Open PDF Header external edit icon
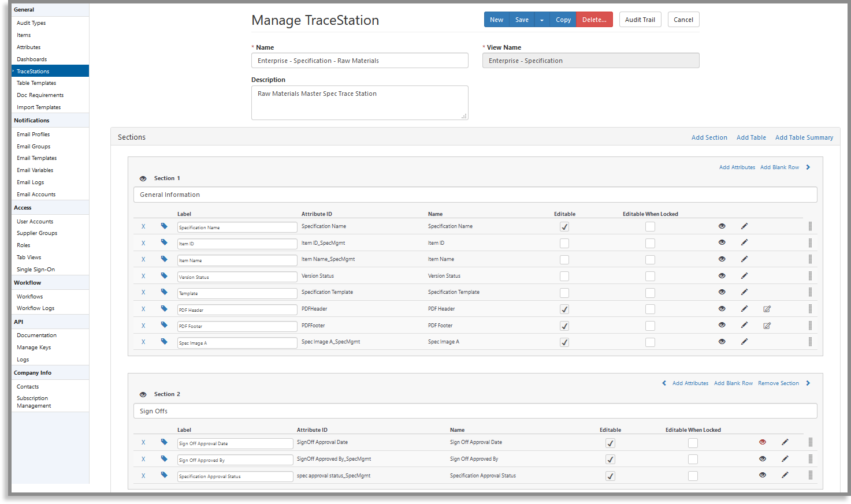851x504 pixels. [x=767, y=309]
